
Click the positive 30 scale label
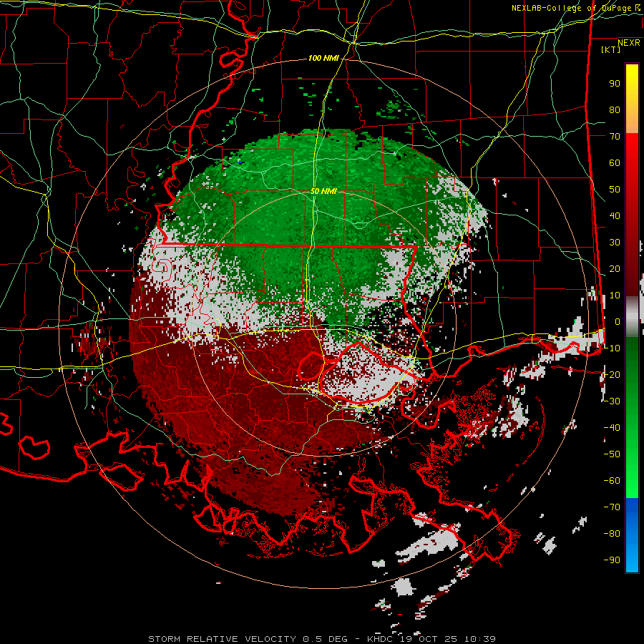pyautogui.click(x=615, y=243)
